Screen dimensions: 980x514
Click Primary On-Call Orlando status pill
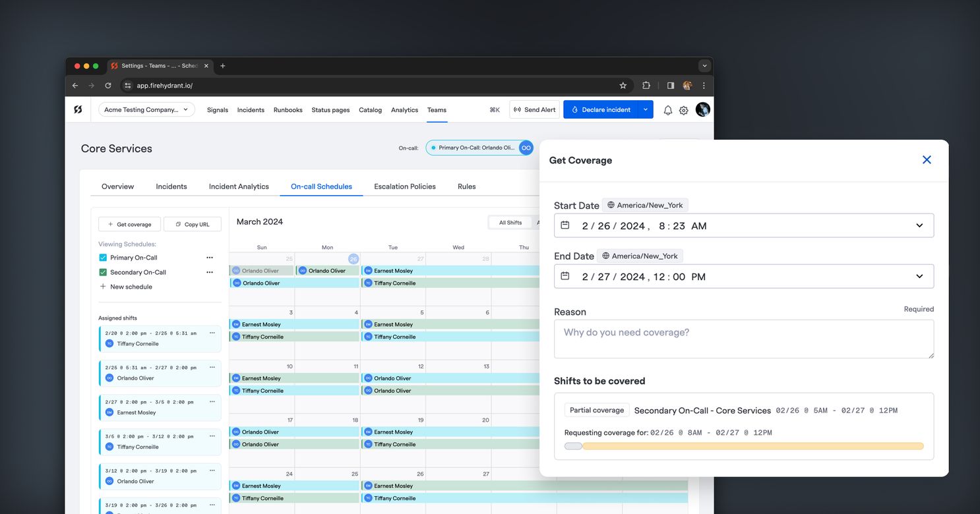click(479, 148)
